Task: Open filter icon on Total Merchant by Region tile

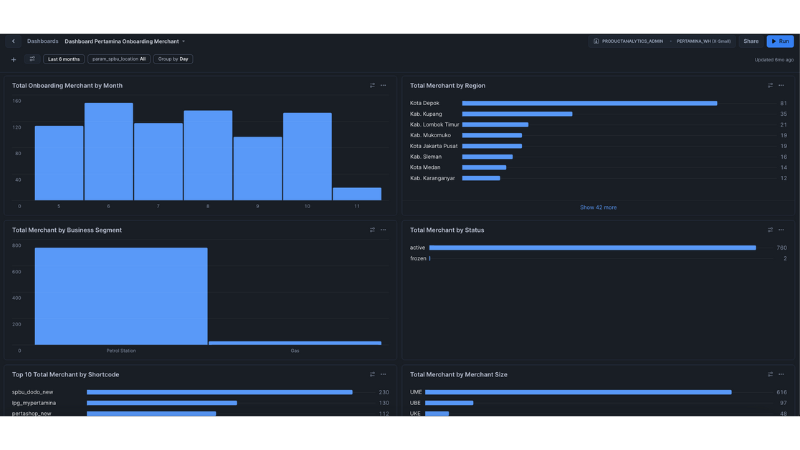Action: click(770, 86)
